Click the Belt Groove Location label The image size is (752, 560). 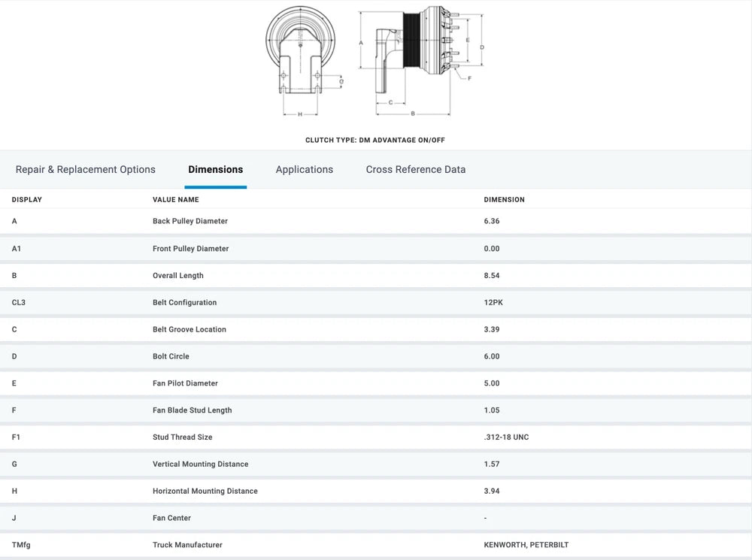coord(190,330)
